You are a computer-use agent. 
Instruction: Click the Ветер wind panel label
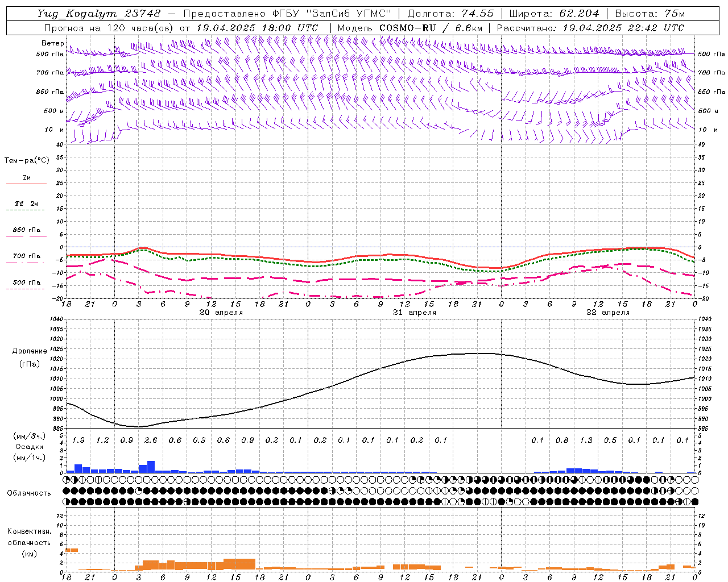tap(53, 43)
